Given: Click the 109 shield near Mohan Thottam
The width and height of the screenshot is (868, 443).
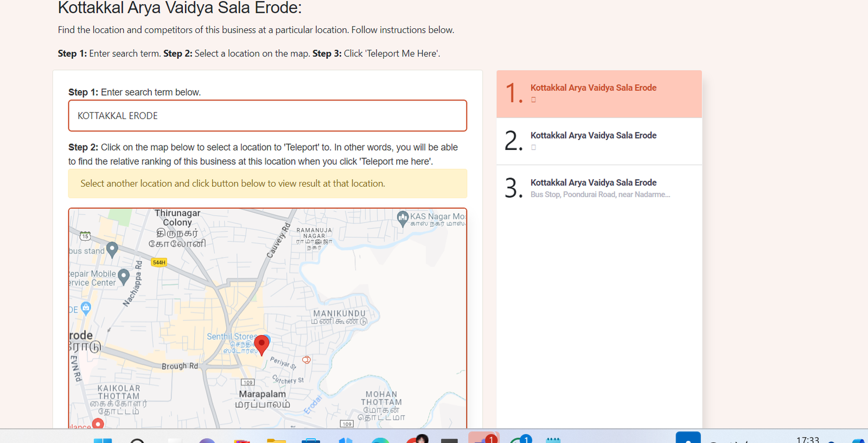Looking at the screenshot, I should tap(347, 423).
